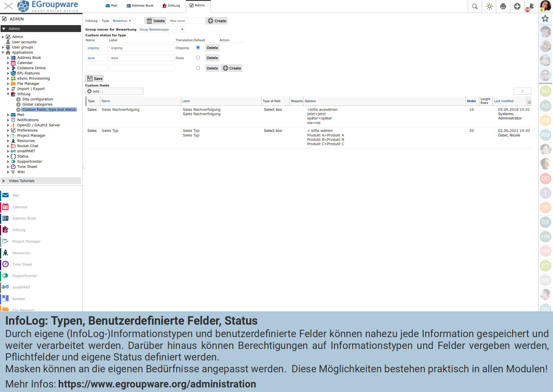Image resolution: width=553 pixels, height=392 pixels.
Task: Click the favorites star icon
Action: coord(545,18)
